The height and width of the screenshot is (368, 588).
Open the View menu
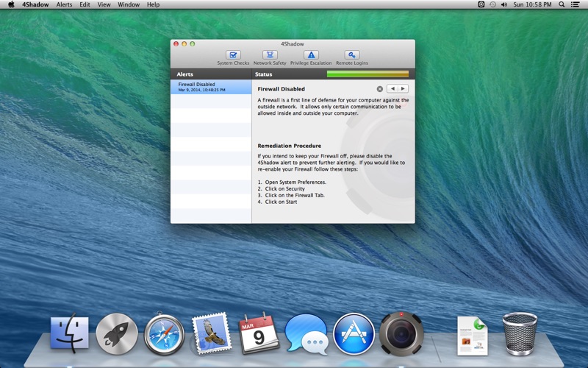(x=104, y=4)
